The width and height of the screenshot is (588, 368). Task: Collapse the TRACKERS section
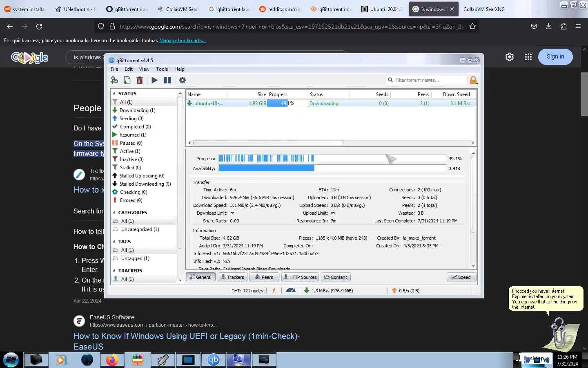point(114,271)
